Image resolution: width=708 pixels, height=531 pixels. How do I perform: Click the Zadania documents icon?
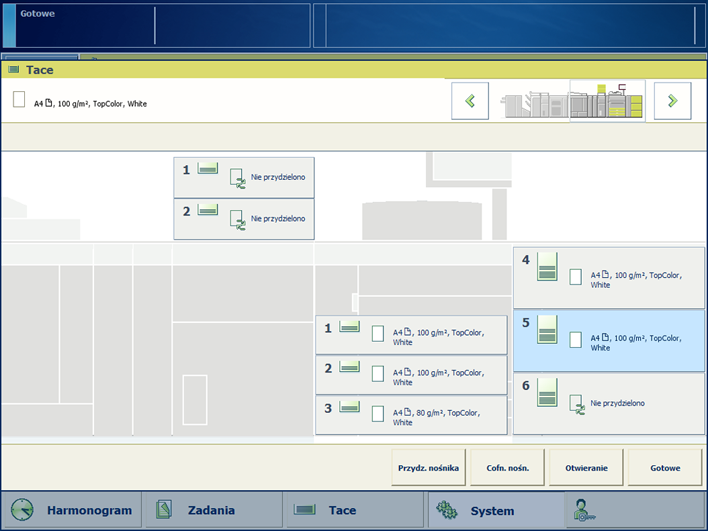pos(164,509)
